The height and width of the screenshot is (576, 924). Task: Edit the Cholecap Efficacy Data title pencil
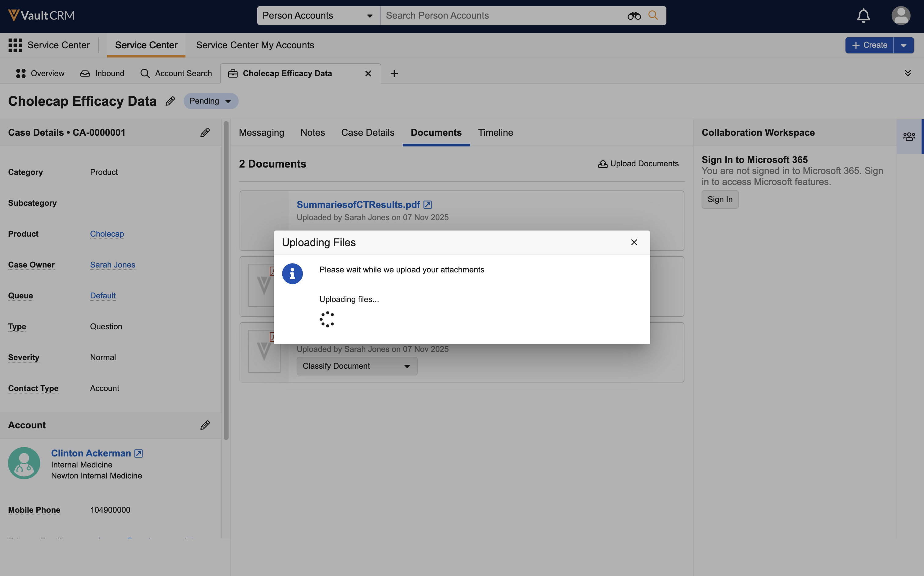(x=170, y=101)
